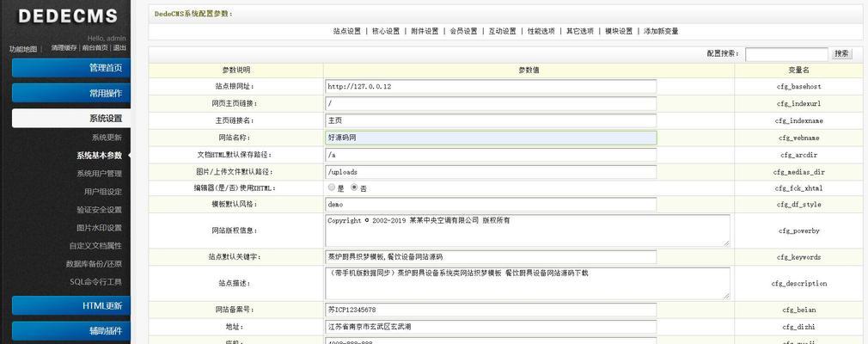Open the 模块设置 tab
Screen dimensions: 868x344
click(618, 32)
